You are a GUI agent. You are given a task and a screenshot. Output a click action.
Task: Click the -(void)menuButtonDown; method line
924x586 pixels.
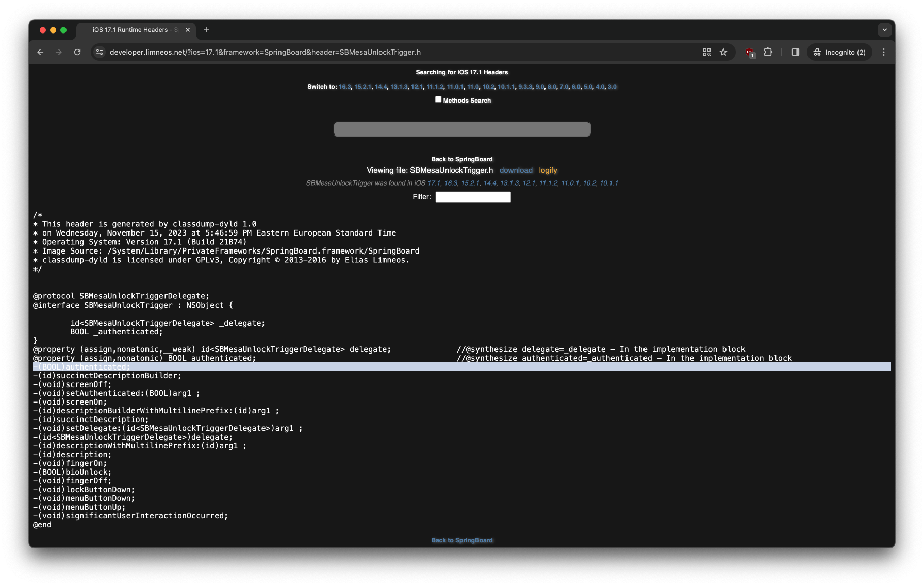84,498
